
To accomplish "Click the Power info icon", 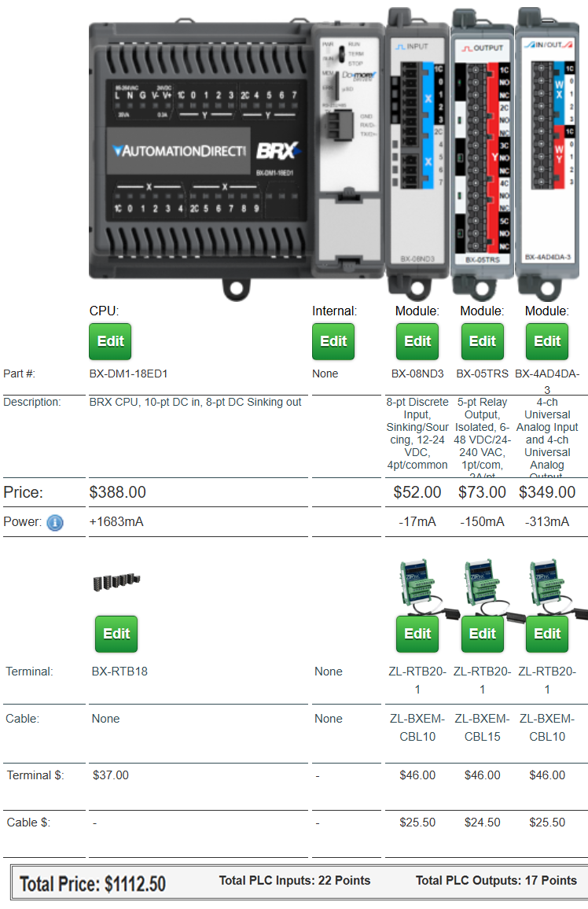I will coord(55,522).
